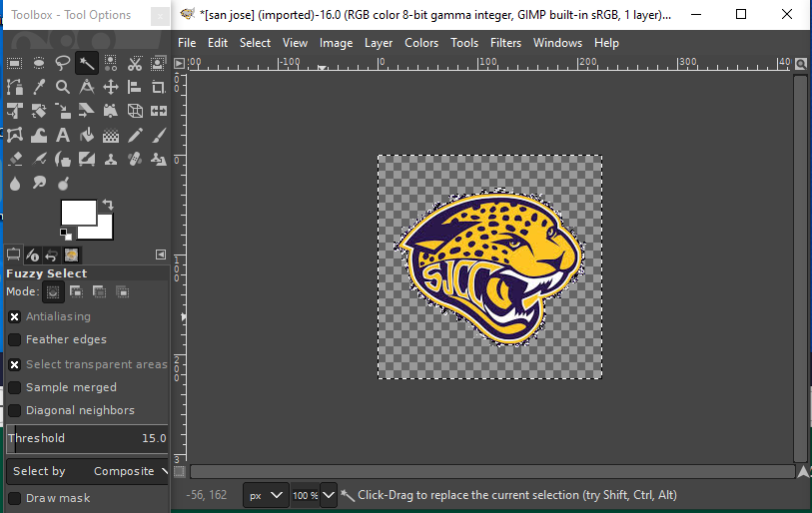Select the Rectangle Select tool
Image resolution: width=812 pixels, height=513 pixels.
pos(15,63)
